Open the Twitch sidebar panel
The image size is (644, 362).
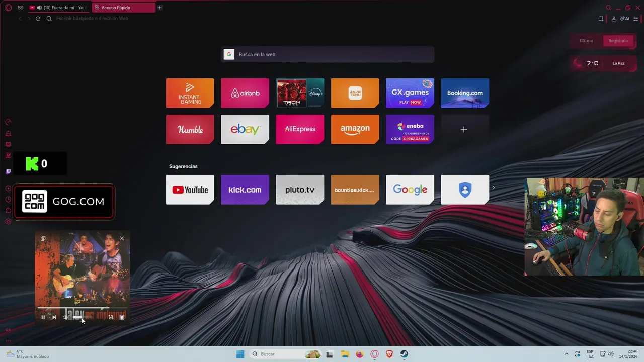[x=8, y=171]
